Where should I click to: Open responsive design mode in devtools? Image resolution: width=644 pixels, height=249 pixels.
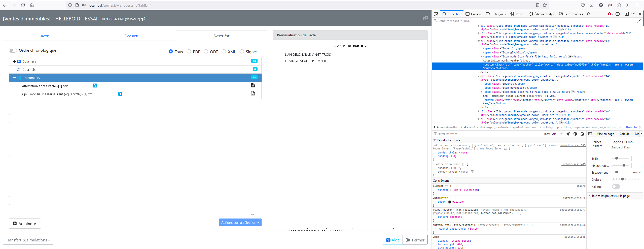626,14
